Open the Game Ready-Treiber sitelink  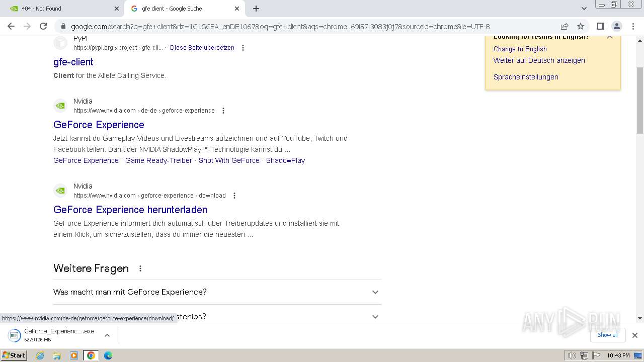point(158,160)
